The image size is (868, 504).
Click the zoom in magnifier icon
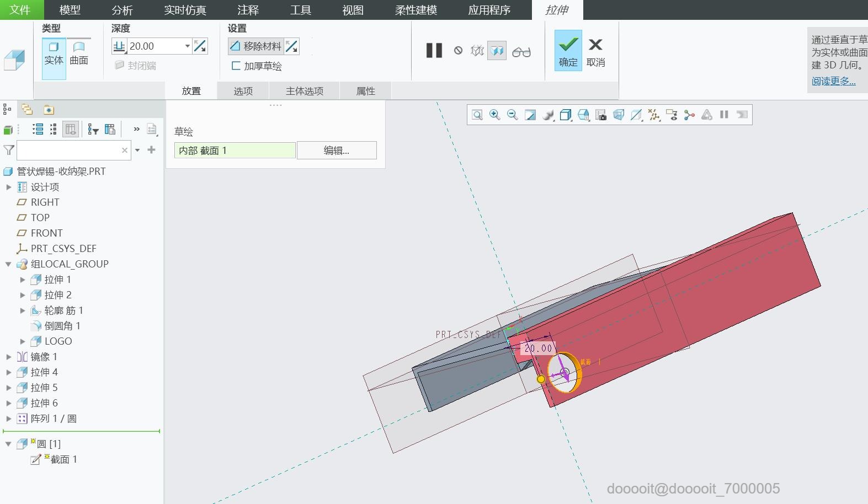point(494,115)
